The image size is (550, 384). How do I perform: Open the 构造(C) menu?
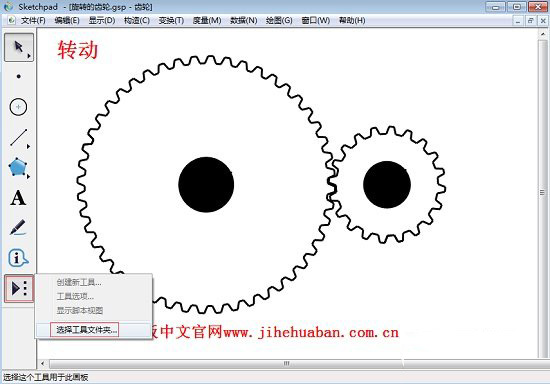coord(137,21)
